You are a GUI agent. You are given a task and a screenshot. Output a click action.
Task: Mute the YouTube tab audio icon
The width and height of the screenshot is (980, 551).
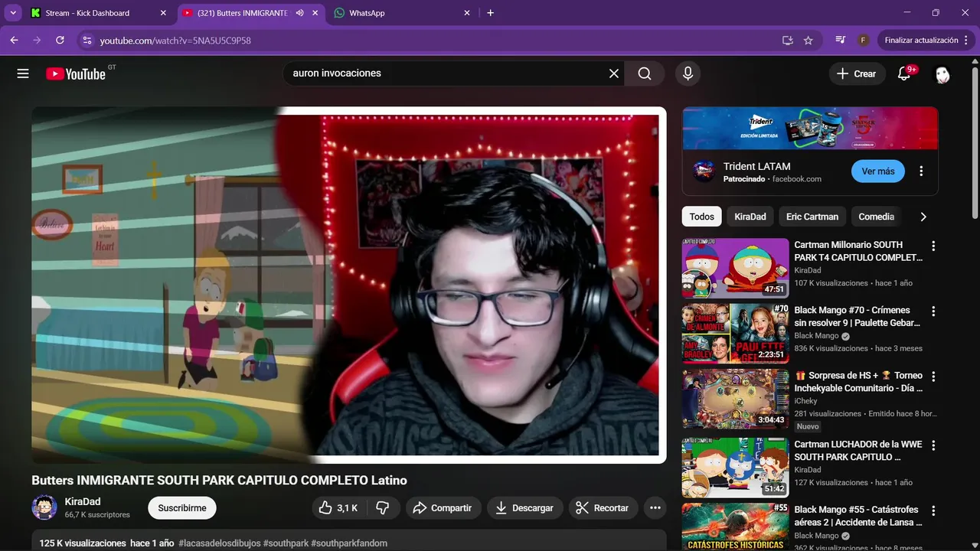[299, 13]
